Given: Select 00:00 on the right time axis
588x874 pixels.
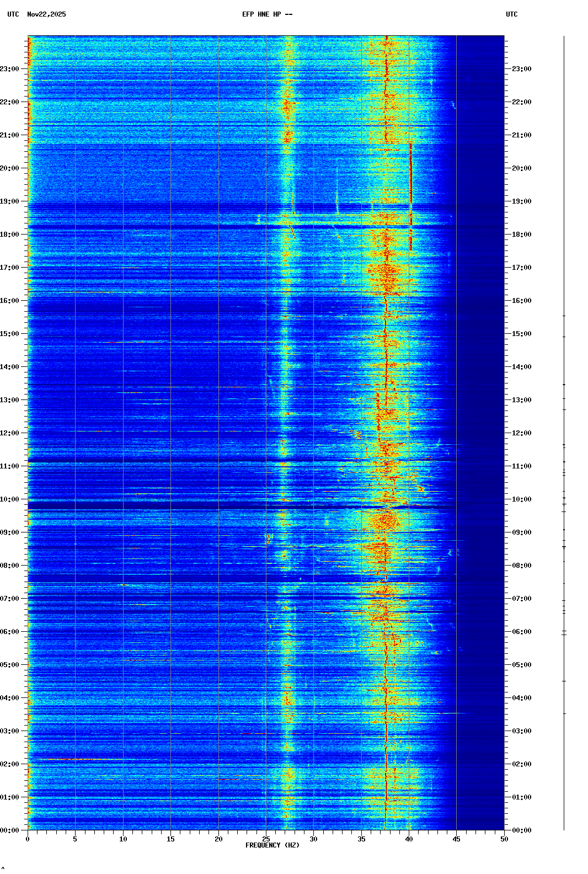Looking at the screenshot, I should pyautogui.click(x=521, y=830).
